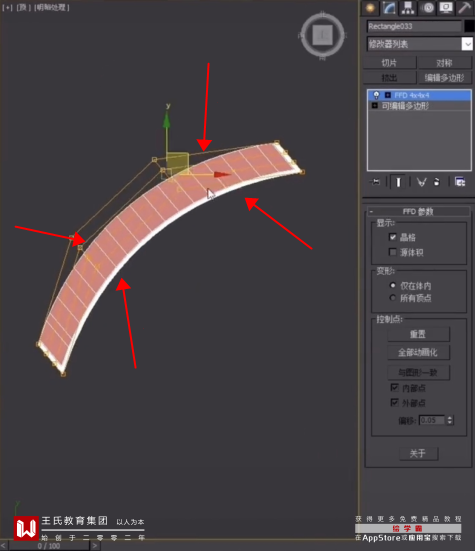Click the 与图形一致 button
The width and height of the screenshot is (475, 551).
pos(418,372)
